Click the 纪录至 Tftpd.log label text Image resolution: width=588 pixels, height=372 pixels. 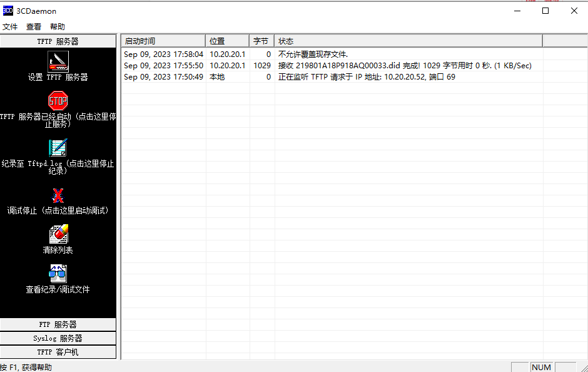pyautogui.click(x=58, y=167)
